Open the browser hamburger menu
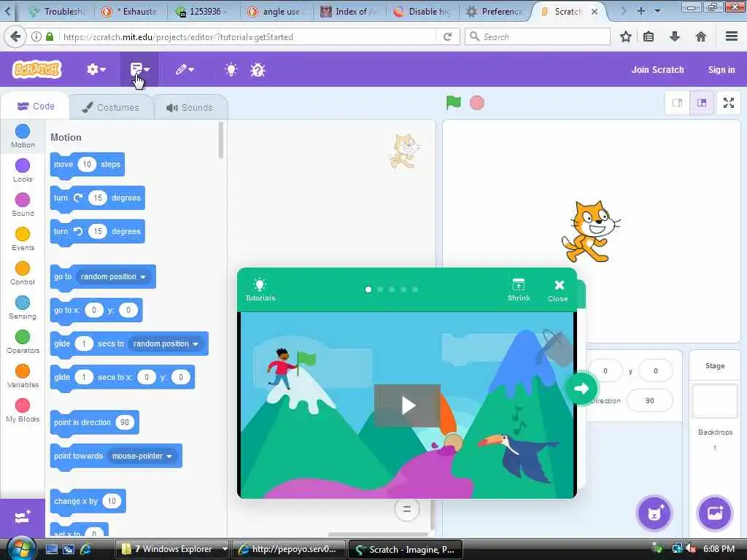This screenshot has width=747, height=560. [x=732, y=36]
